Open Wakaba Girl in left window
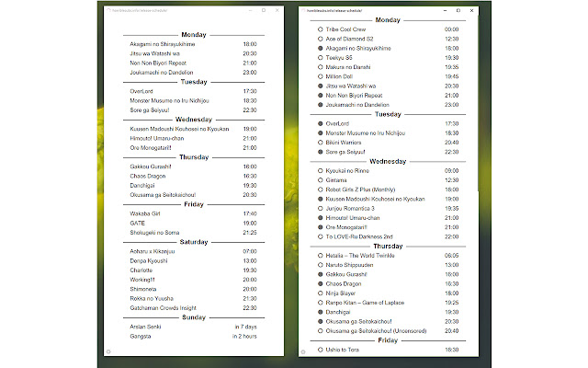588x368 pixels. click(145, 213)
